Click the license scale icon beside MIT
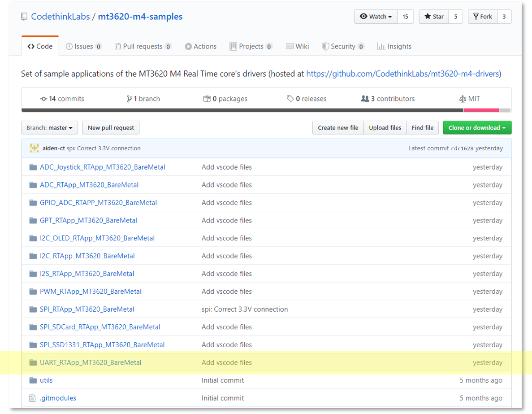The width and height of the screenshot is (532, 414). [x=463, y=99]
